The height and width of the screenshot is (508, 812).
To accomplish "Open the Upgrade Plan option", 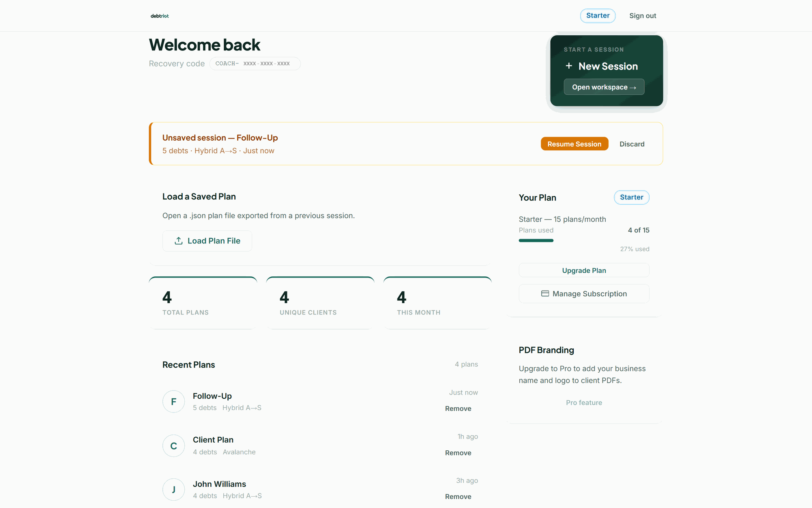I will point(584,270).
